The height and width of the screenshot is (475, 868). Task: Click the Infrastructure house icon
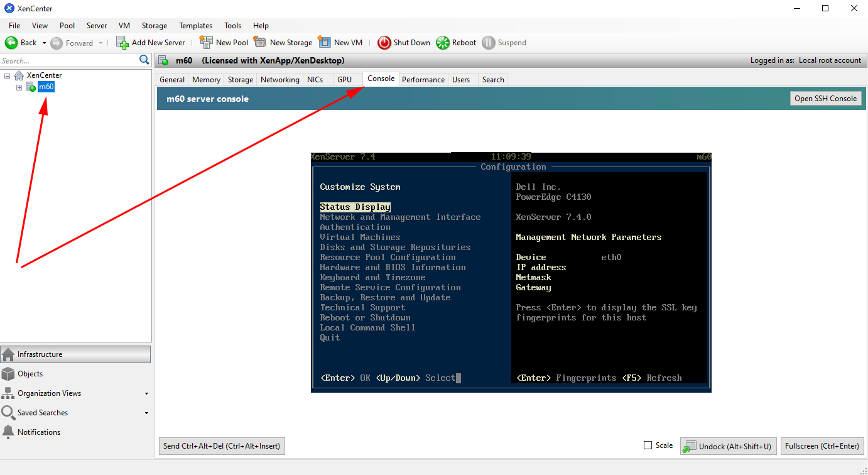point(8,354)
